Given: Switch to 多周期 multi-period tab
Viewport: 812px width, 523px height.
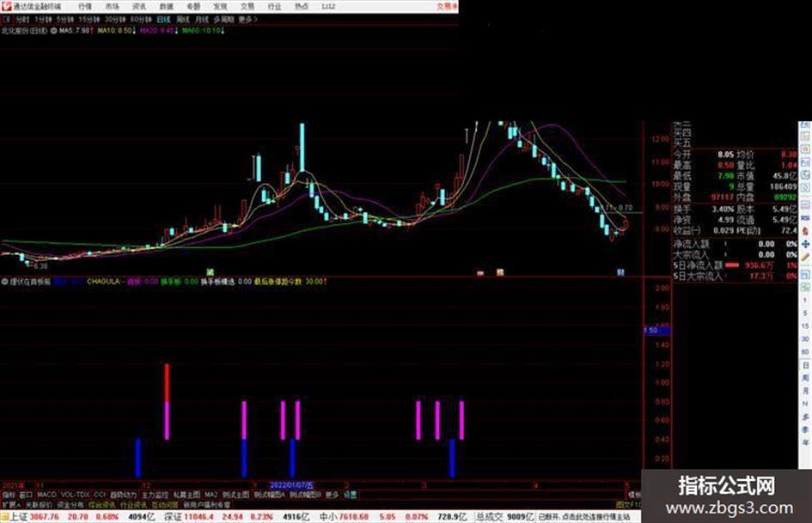Looking at the screenshot, I should (x=223, y=20).
